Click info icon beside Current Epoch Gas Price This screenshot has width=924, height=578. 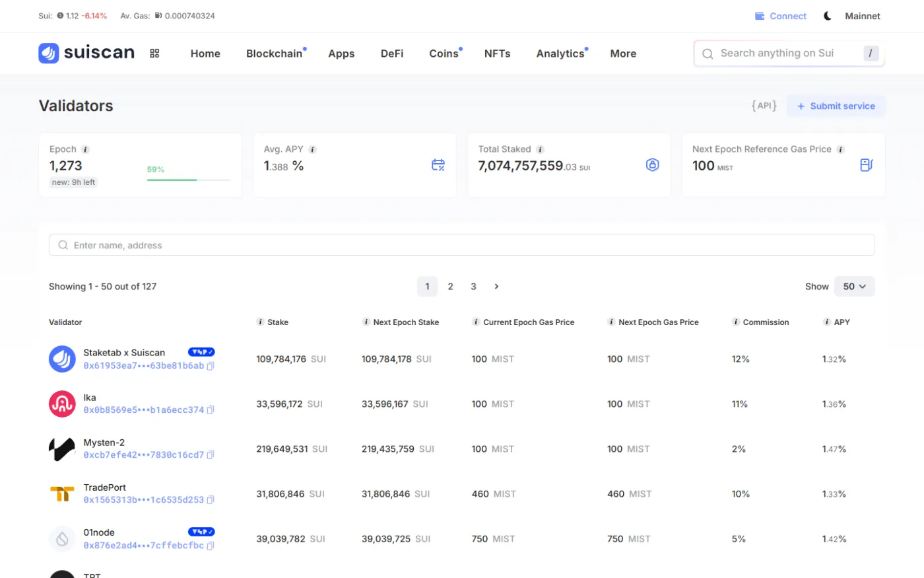point(476,322)
